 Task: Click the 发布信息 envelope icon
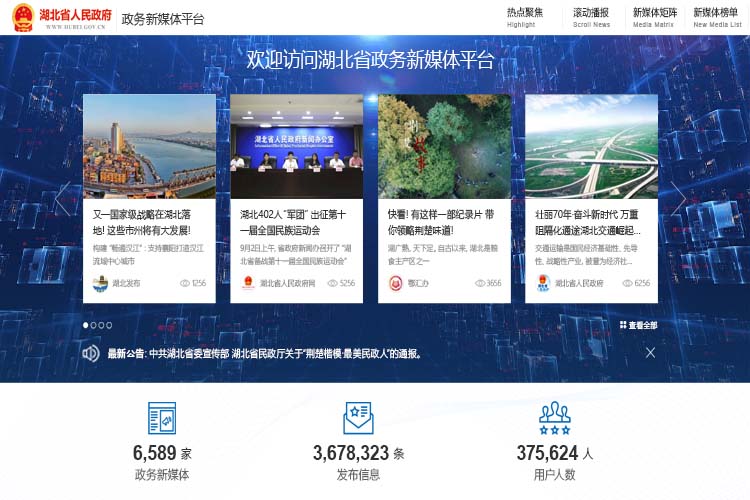(358, 418)
